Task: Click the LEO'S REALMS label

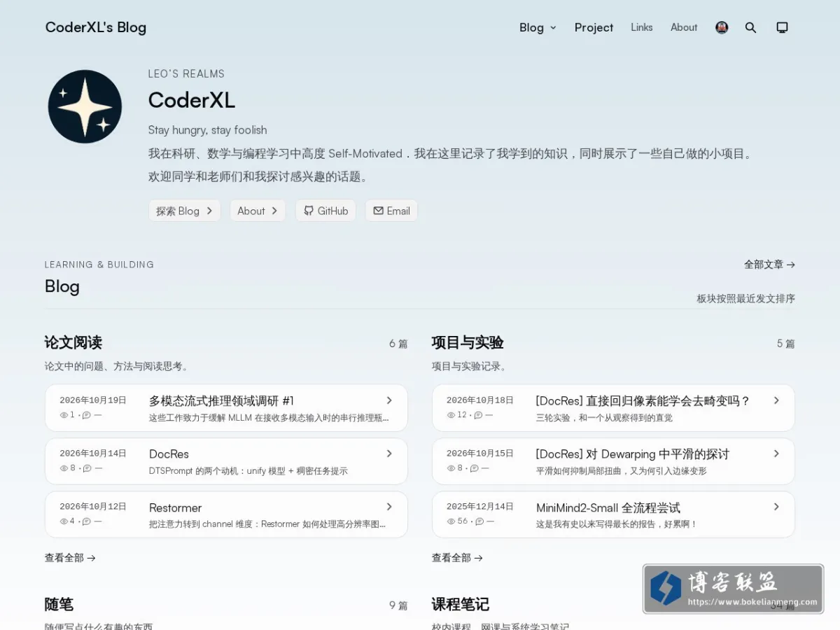Action: 186,73
